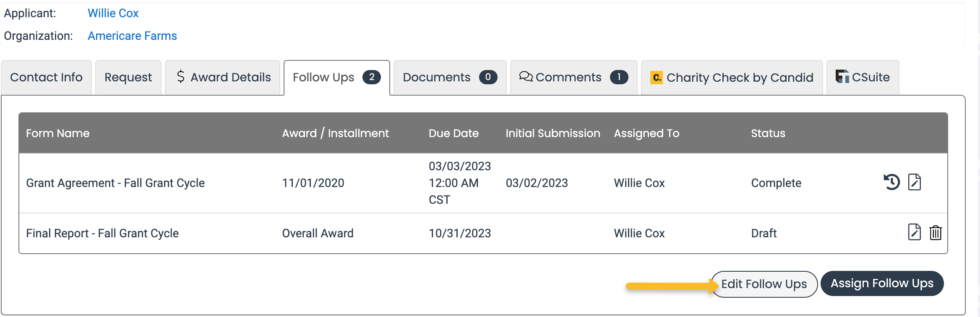Click the Comments speech bubble icon
This screenshot has height=317, width=980.
coord(526,77)
